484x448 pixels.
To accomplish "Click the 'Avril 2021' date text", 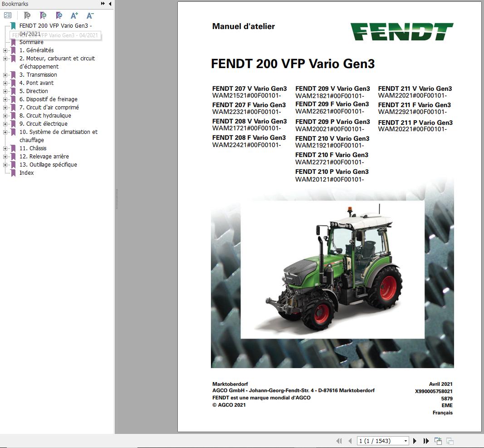I will pos(440,384).
